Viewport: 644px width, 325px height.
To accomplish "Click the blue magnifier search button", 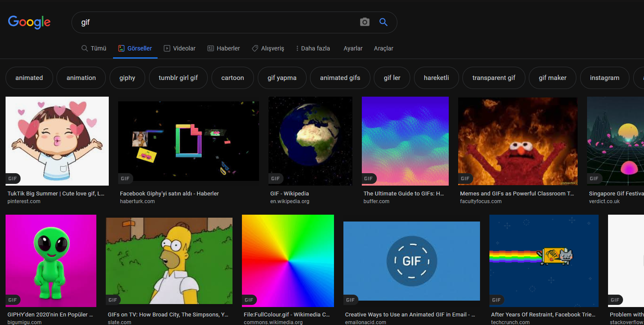I will [383, 22].
